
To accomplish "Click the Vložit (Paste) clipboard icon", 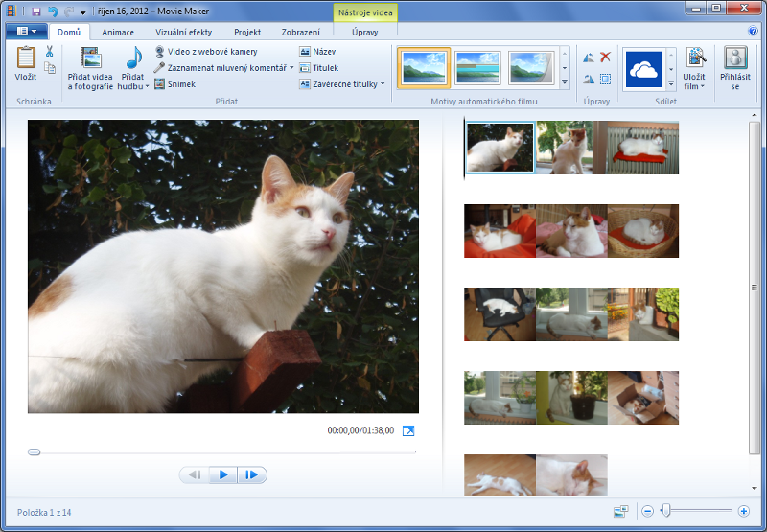I will pos(26,58).
